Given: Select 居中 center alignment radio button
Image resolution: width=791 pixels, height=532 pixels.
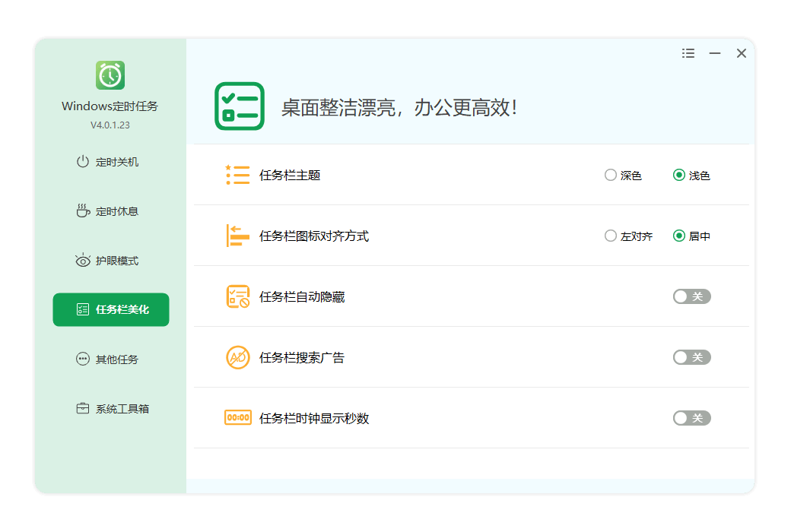Looking at the screenshot, I should point(679,236).
